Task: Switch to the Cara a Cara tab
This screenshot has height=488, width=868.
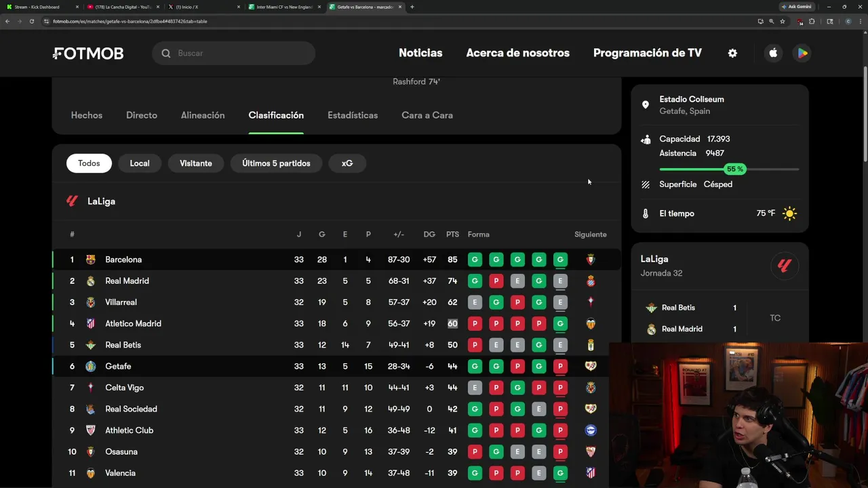Action: pyautogui.click(x=427, y=115)
